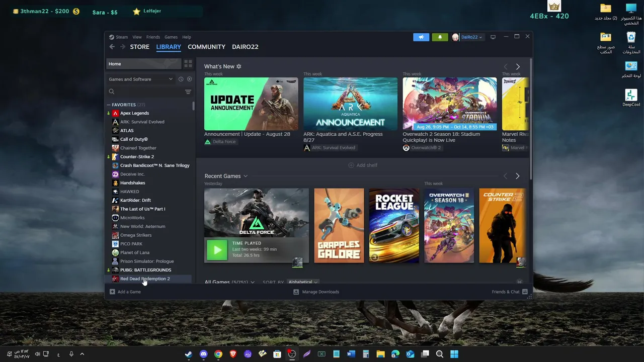This screenshot has height=362, width=644.
Task: Open What's New settings gear
Action: (x=239, y=66)
